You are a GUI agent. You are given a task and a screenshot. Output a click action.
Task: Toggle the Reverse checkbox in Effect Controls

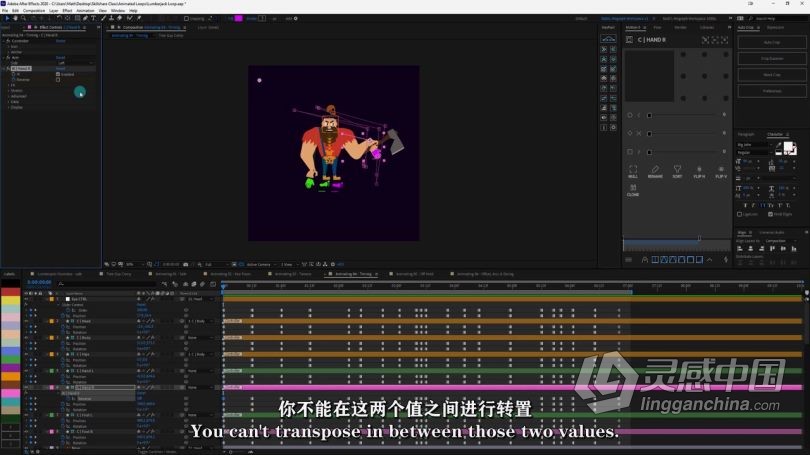pos(58,79)
